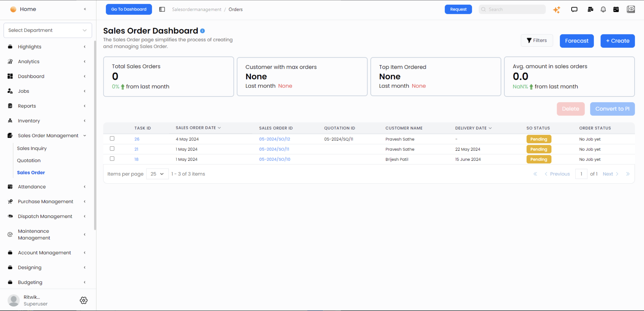The height and width of the screenshot is (311, 644).
Task: Click the + Create button
Action: click(x=617, y=41)
